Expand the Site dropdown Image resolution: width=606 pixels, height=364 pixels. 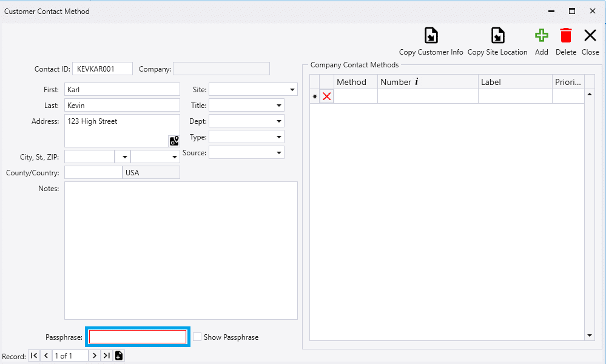292,90
